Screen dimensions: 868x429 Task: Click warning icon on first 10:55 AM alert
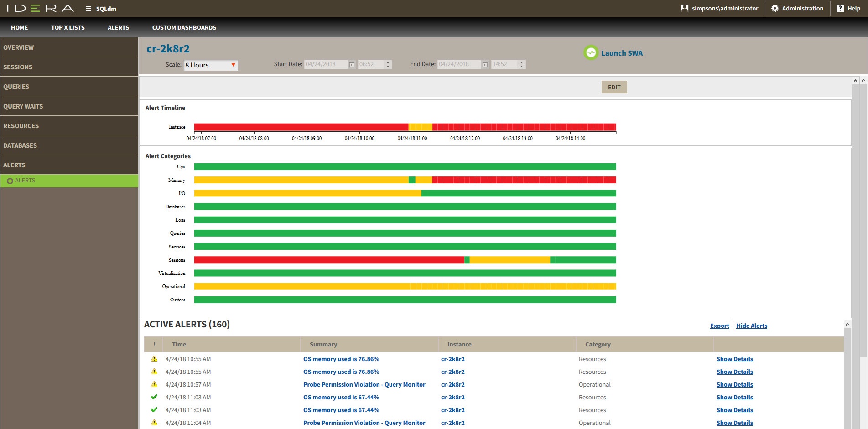click(x=154, y=359)
